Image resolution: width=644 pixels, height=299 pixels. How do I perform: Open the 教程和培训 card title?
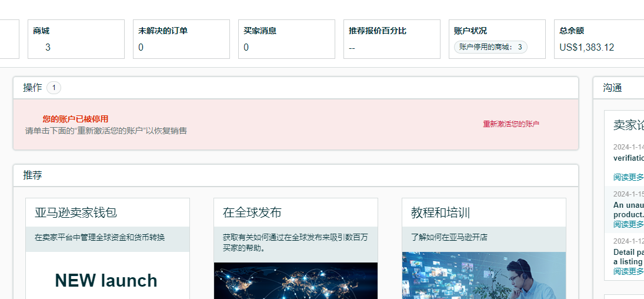click(441, 212)
